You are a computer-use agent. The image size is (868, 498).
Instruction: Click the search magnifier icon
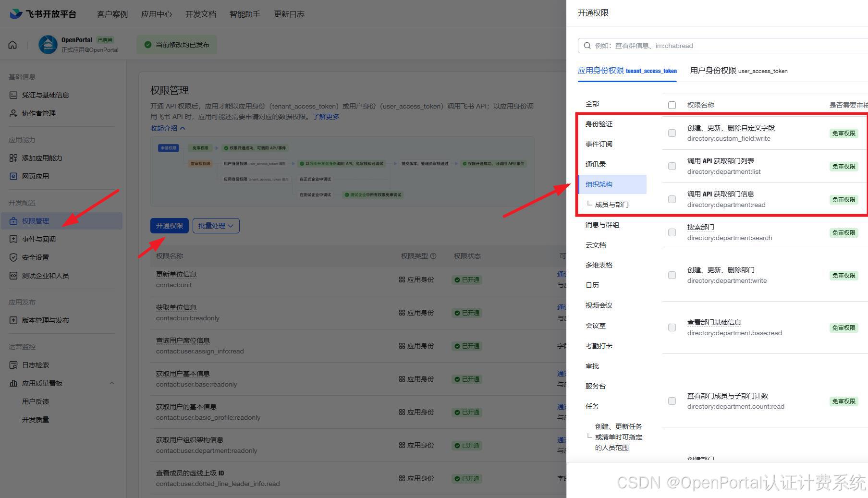pyautogui.click(x=587, y=46)
